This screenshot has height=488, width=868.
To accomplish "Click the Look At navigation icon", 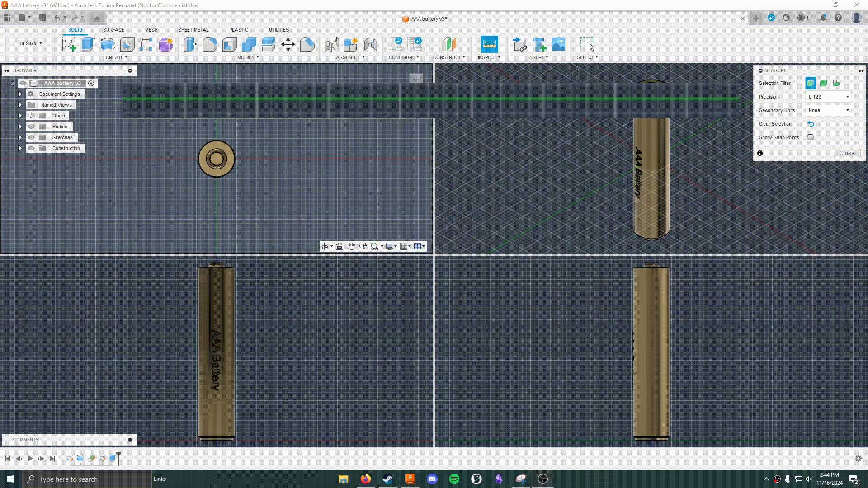I will click(x=339, y=246).
